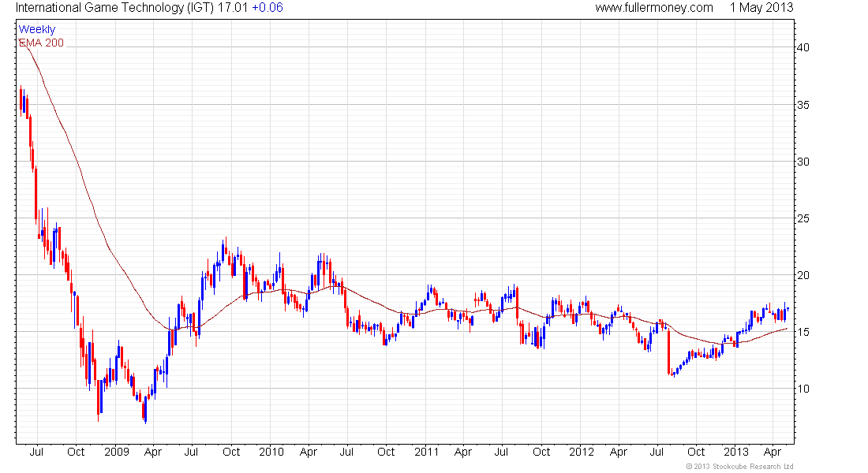Click the Oct label just before 2012
Screen dimensions: 868x473
[541, 452]
